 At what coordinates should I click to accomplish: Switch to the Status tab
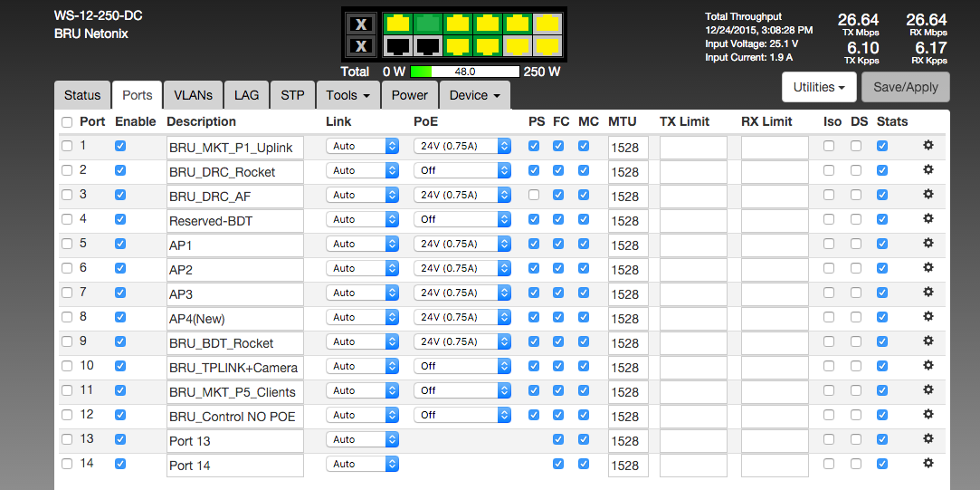coord(81,95)
